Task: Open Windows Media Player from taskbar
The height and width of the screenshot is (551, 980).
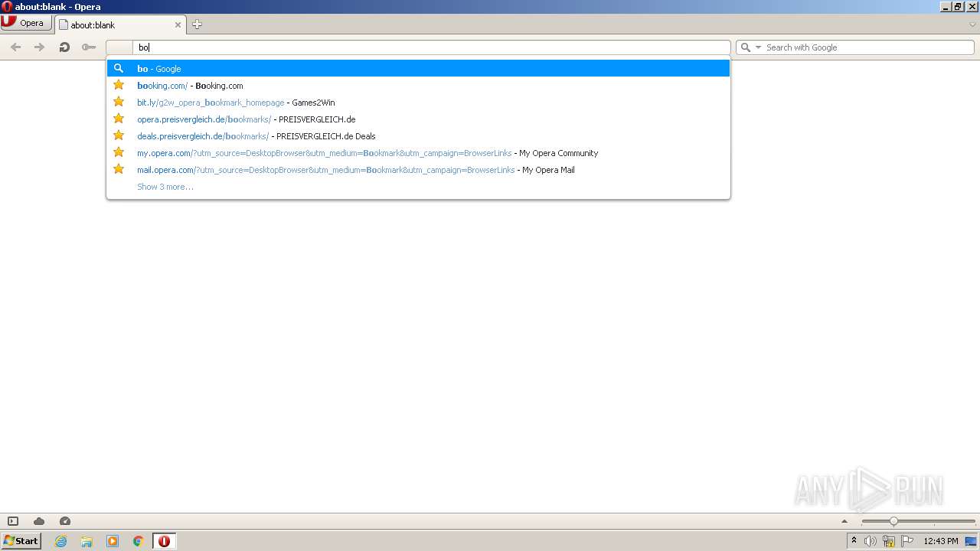Action: (x=113, y=541)
